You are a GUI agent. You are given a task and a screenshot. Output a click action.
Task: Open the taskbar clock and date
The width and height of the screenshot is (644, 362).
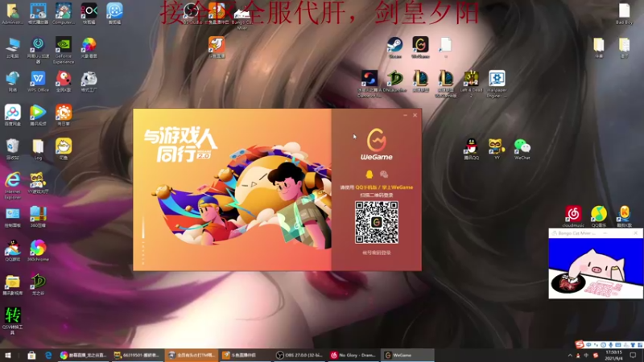(x=614, y=356)
